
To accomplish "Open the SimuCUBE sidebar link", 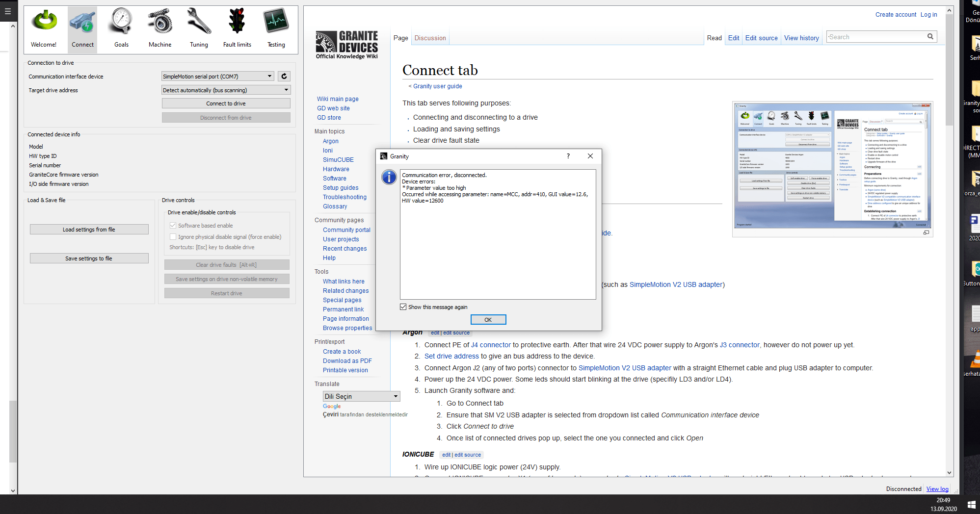I will tap(338, 160).
